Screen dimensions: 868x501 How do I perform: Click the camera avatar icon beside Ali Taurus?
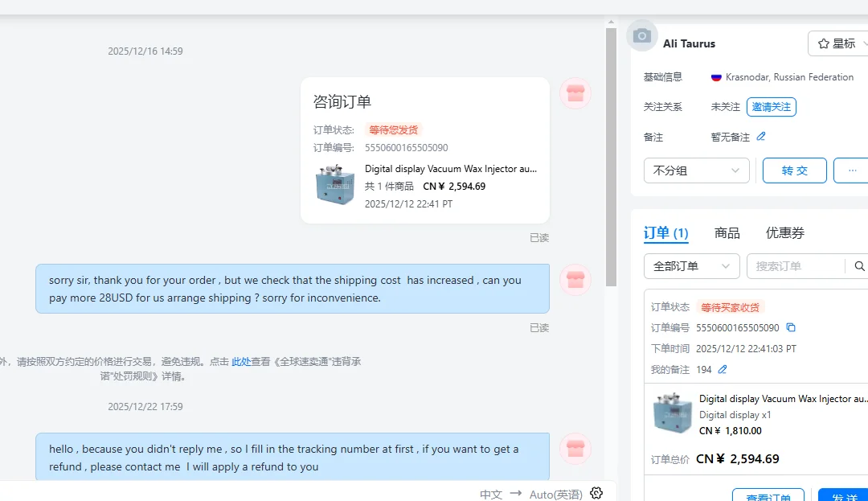(641, 36)
